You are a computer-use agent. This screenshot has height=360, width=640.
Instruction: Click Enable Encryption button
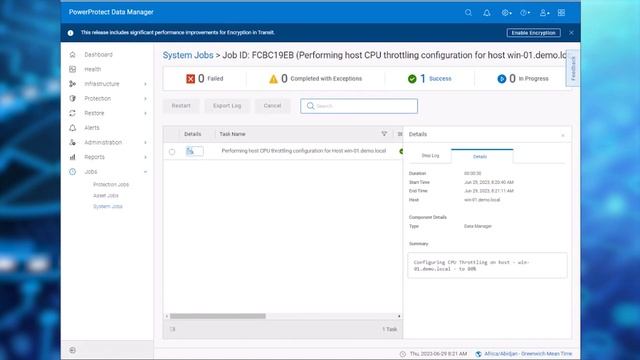pos(533,33)
